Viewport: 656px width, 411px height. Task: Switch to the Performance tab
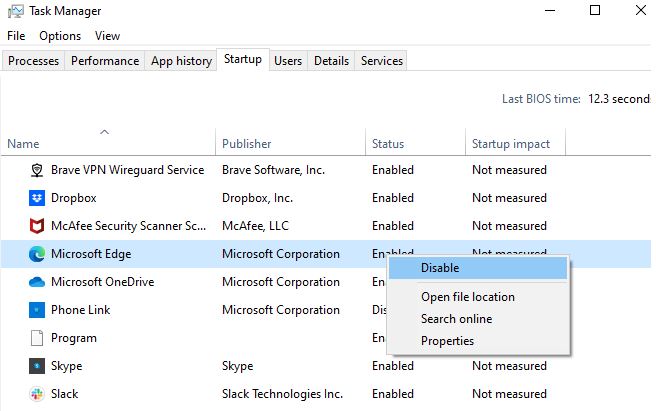click(105, 61)
